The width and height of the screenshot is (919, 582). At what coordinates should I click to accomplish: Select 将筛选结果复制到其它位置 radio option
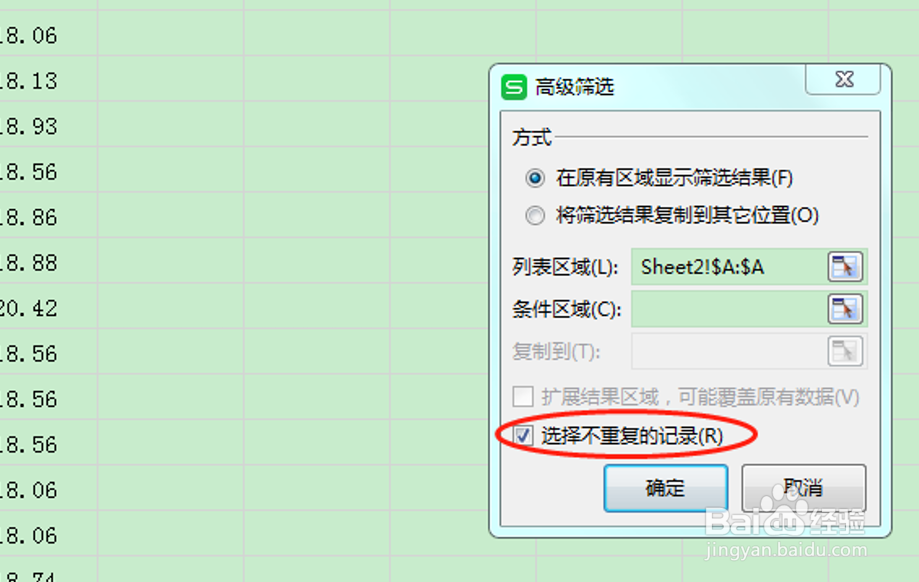(535, 215)
